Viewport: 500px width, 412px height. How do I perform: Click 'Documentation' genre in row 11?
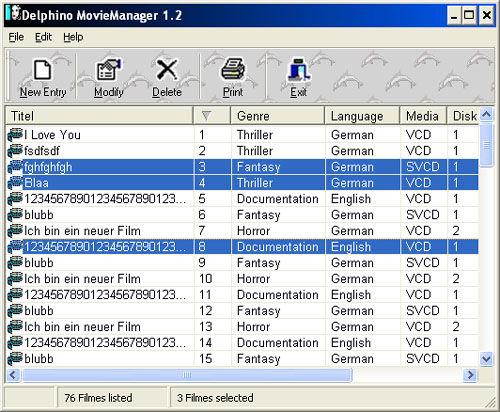point(278,295)
